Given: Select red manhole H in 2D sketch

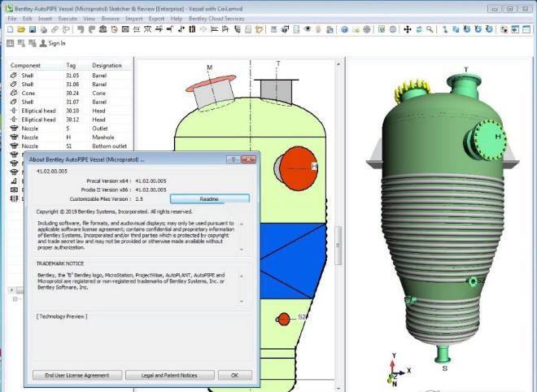Looking at the screenshot, I should (x=298, y=168).
